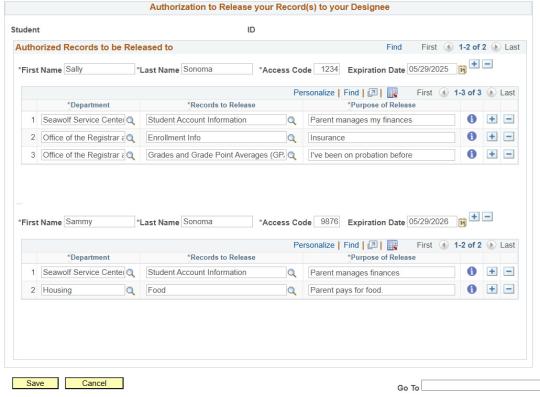Go to previous designee in header navigation

click(448, 47)
